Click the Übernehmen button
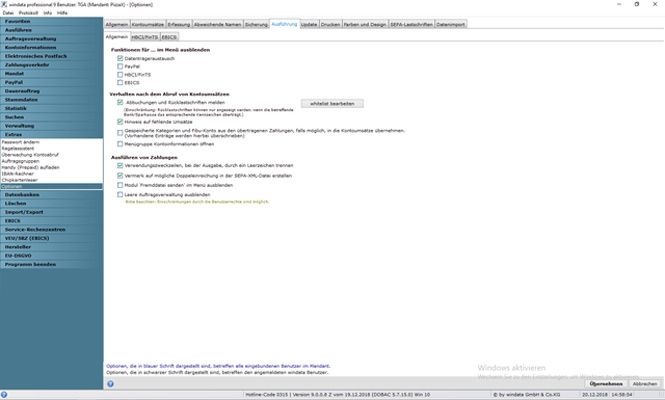This screenshot has height=400, width=665. [606, 384]
